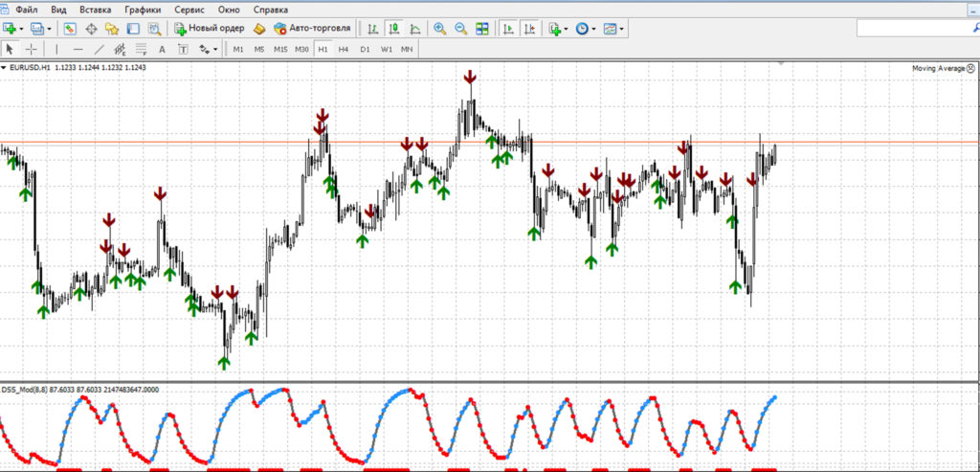This screenshot has width=980, height=472.
Task: Select the crosshair cursor tool
Action: tap(32, 49)
